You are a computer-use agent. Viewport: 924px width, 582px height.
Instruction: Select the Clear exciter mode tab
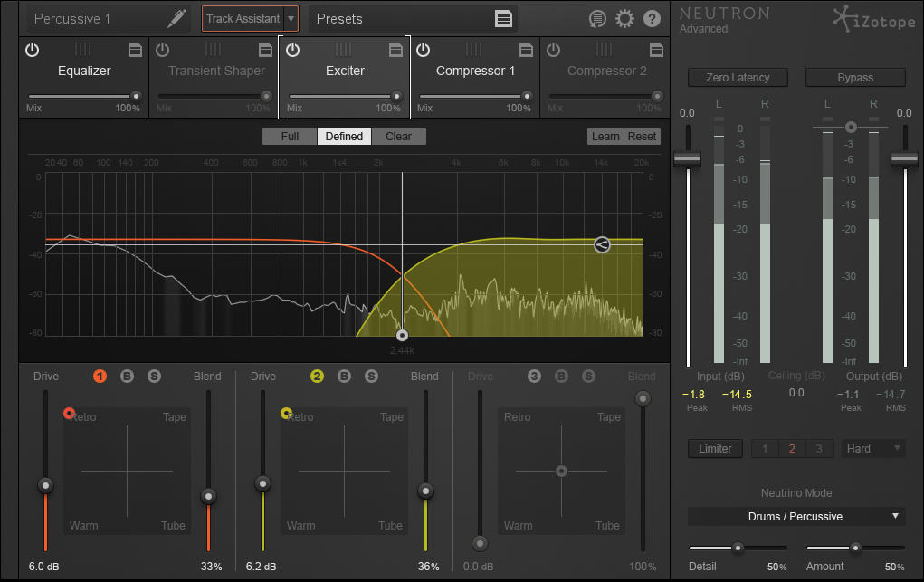click(x=398, y=136)
